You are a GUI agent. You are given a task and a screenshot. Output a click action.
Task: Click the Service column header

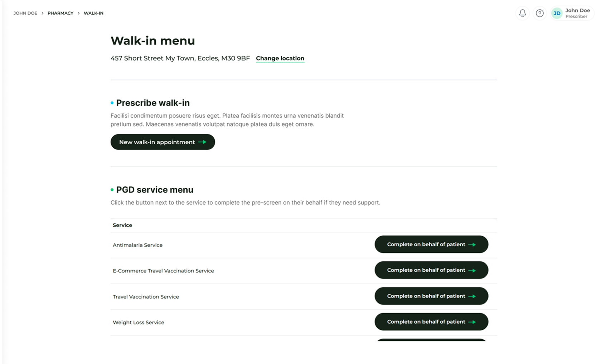point(122,225)
